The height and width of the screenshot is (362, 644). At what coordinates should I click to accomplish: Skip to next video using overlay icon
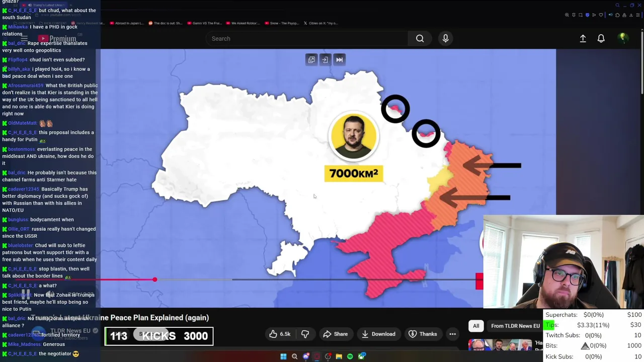pos(339,59)
